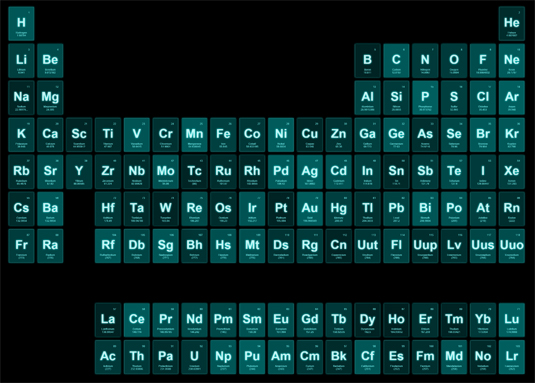The image size is (535, 383).
Task: Click the Lutetium (Lu) tile
Action: [511, 320]
